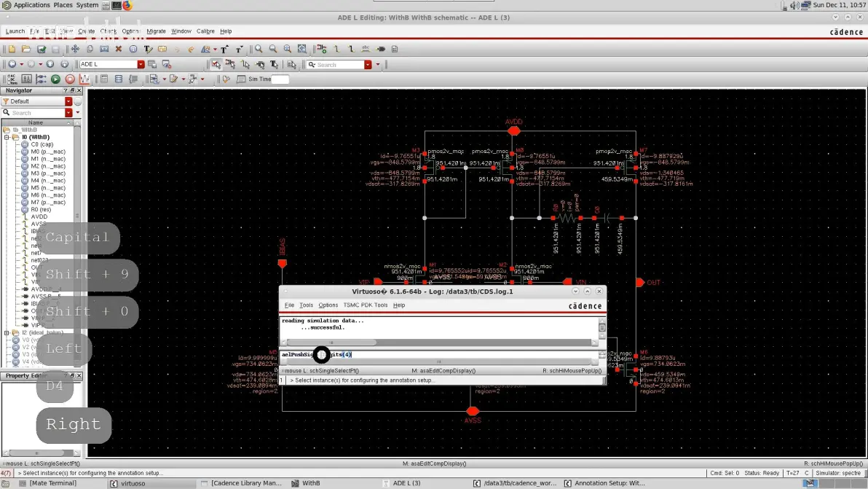Switch to Mate Terminal in the taskbar
The image size is (868, 489).
[49, 483]
